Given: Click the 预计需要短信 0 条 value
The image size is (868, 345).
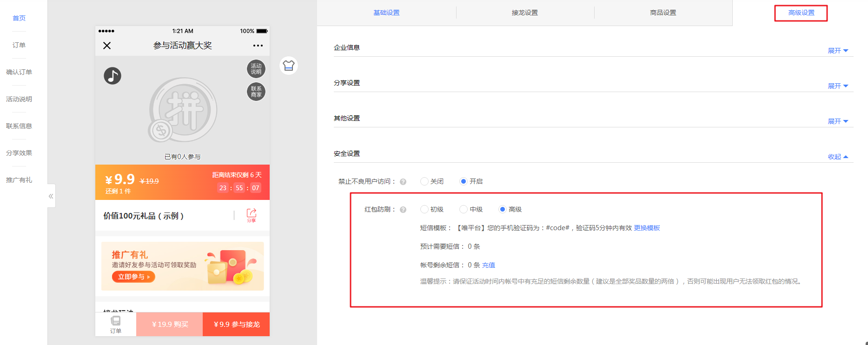Looking at the screenshot, I should point(474,246).
